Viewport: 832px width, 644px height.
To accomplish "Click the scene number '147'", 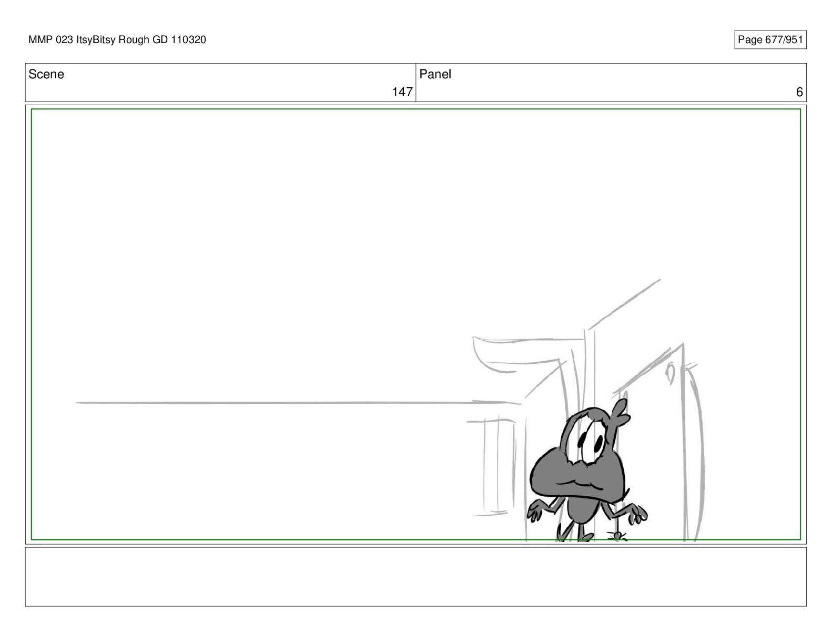I will (x=402, y=92).
